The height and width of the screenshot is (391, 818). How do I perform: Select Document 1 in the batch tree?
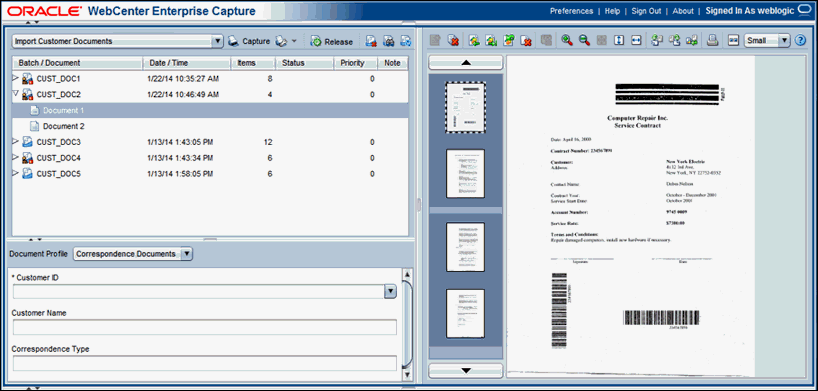(210, 110)
